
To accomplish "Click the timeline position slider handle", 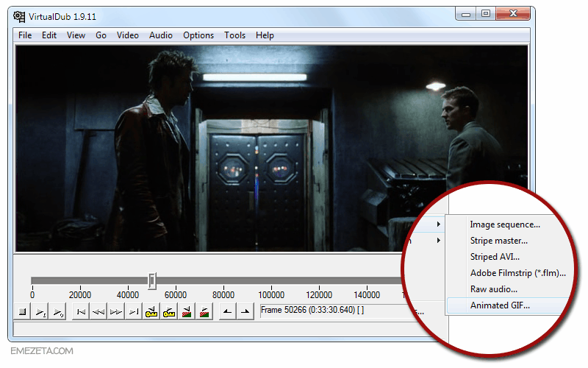I will click(152, 280).
